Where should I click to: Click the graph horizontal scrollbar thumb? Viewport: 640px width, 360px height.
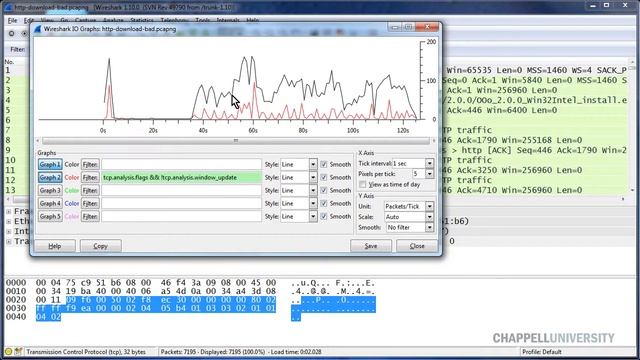click(x=236, y=141)
